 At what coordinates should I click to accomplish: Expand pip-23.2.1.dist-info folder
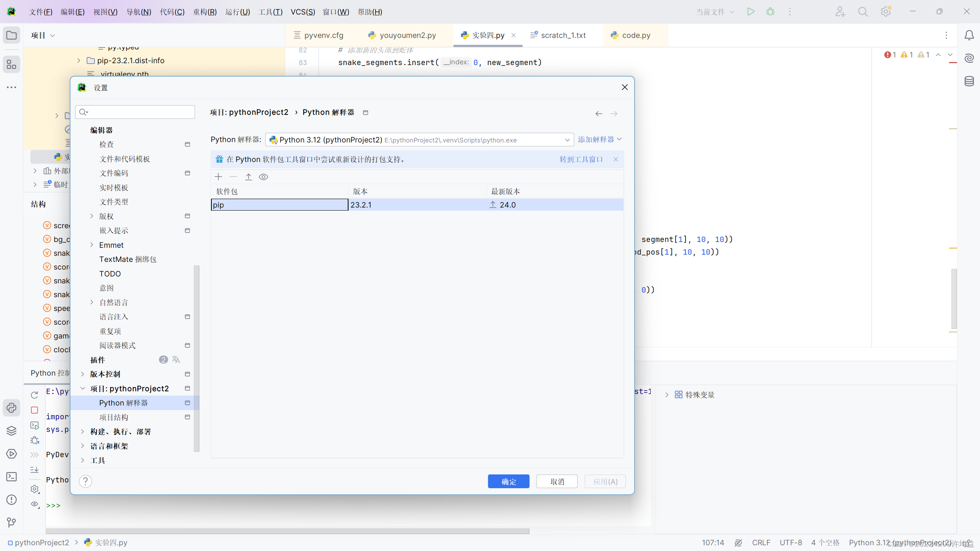click(79, 60)
